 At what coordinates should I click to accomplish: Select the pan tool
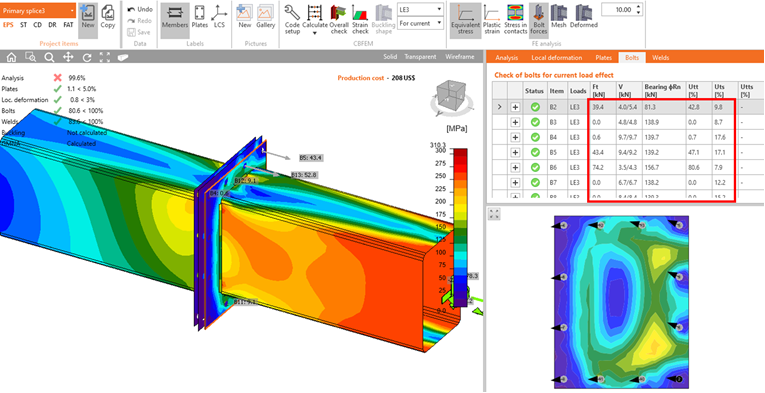pos(68,57)
